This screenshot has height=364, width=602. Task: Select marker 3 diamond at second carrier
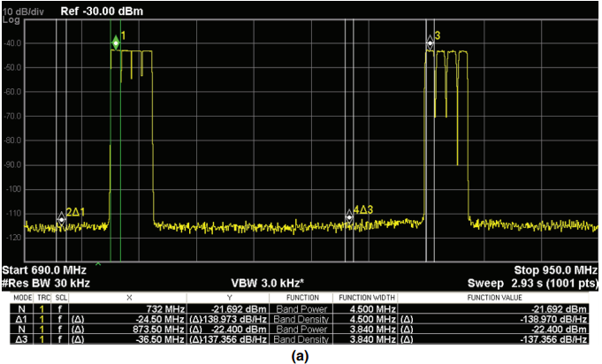[x=430, y=42]
